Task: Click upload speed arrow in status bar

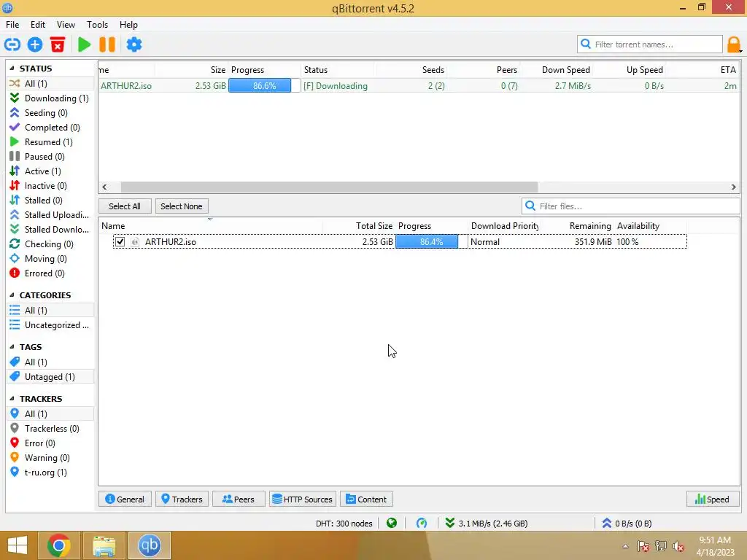Action: click(606, 524)
